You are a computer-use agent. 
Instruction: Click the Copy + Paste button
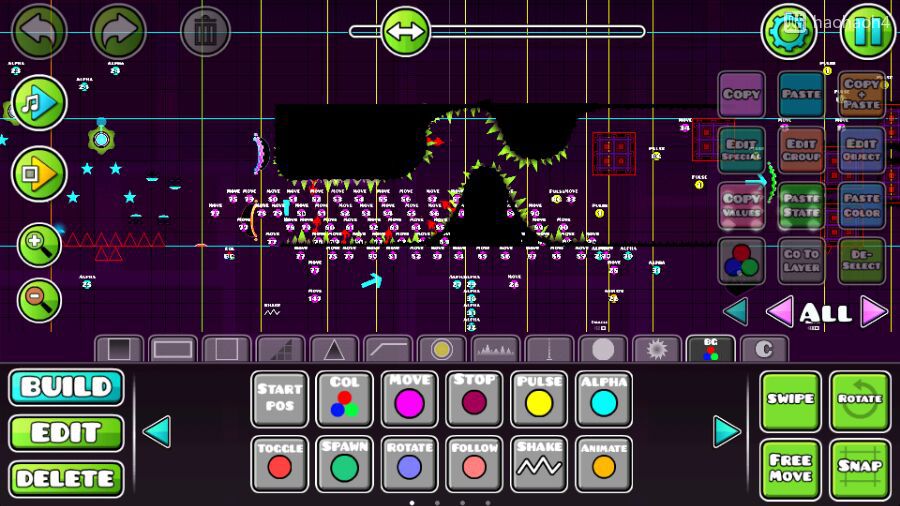(862, 94)
